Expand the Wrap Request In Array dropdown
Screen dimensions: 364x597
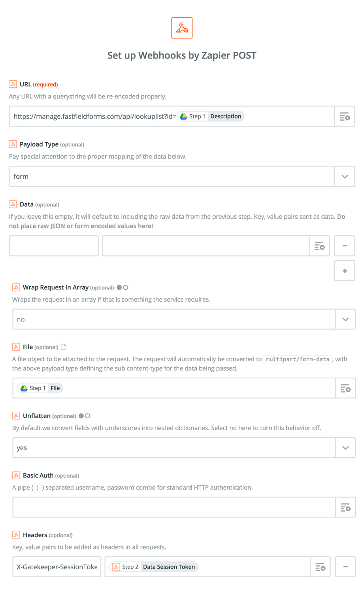[345, 319]
